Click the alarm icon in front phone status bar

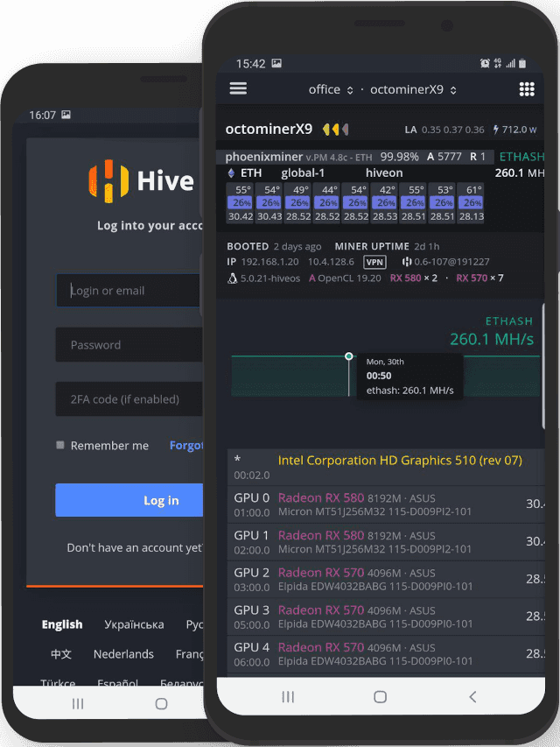[x=486, y=63]
